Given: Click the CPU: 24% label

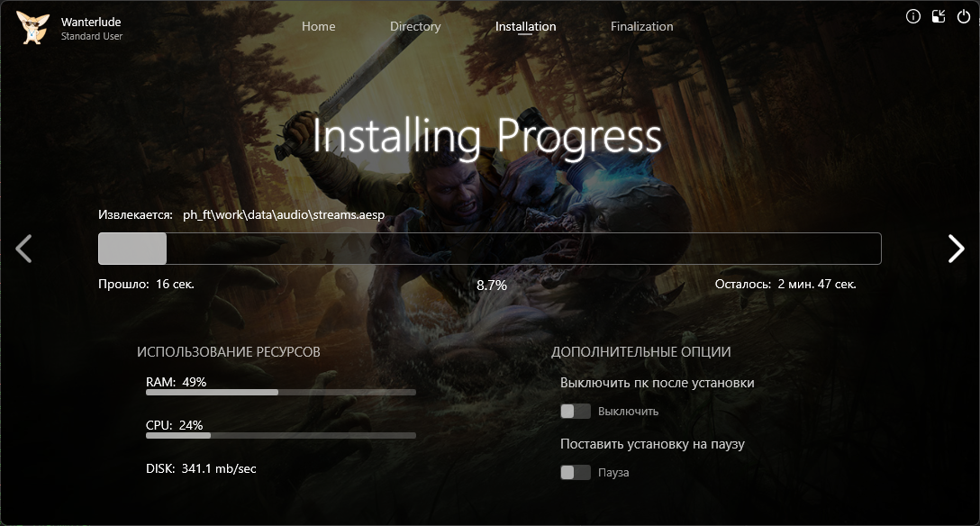Looking at the screenshot, I should 175,425.
